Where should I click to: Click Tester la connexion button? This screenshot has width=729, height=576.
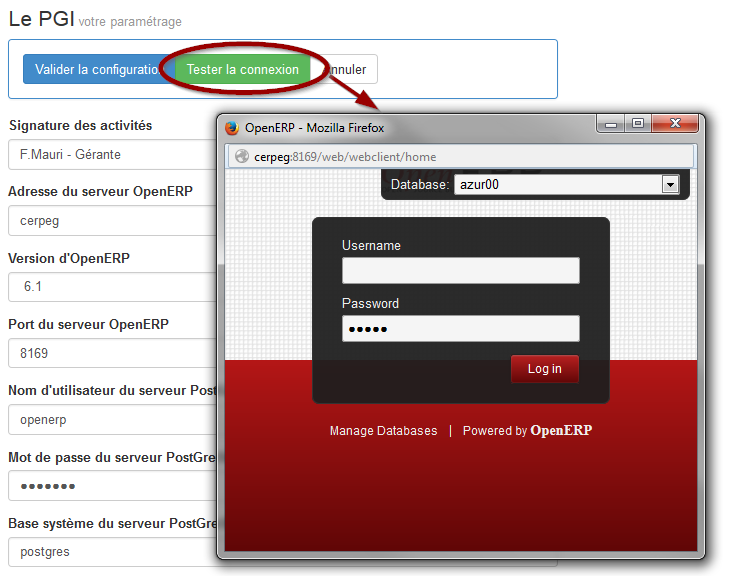coord(243,69)
